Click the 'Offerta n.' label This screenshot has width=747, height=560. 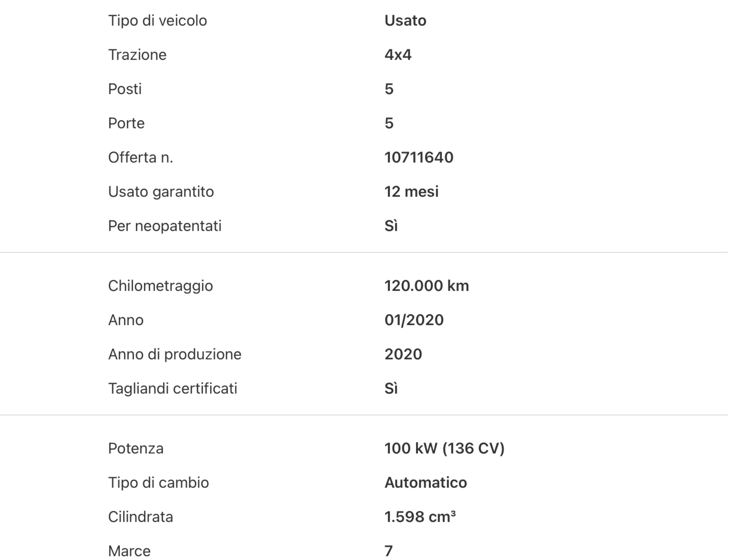click(140, 158)
